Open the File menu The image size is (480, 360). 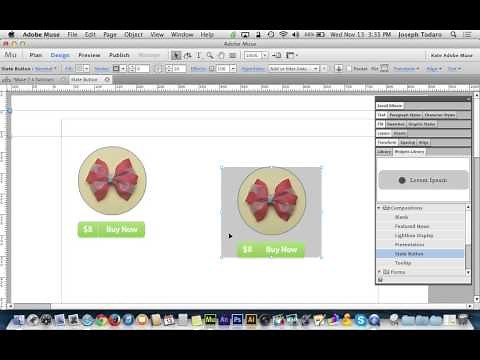(x=72, y=34)
